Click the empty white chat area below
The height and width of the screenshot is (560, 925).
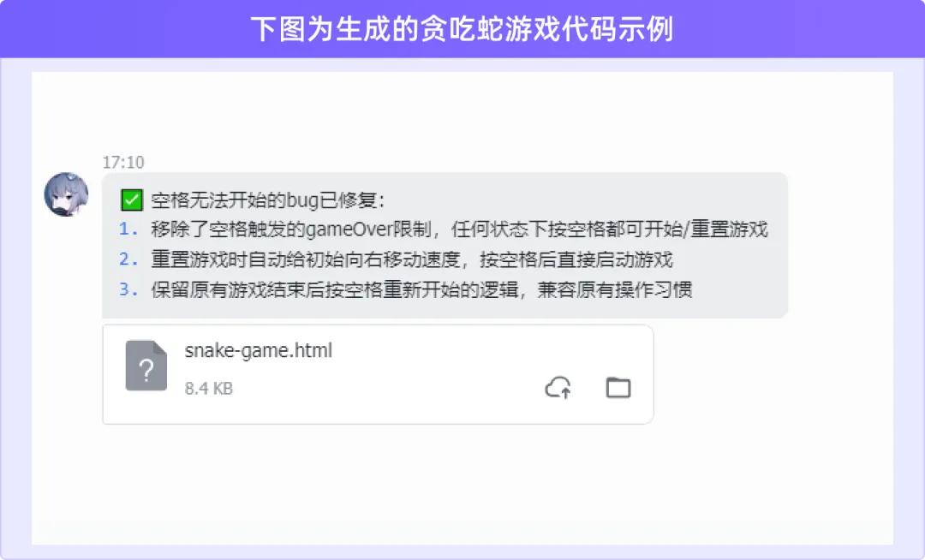pyautogui.click(x=462, y=484)
